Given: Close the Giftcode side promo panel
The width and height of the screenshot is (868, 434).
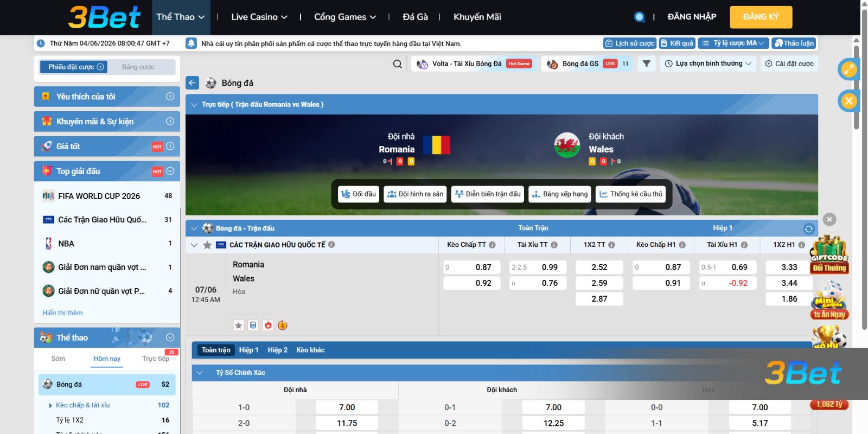Looking at the screenshot, I should pyautogui.click(x=829, y=219).
